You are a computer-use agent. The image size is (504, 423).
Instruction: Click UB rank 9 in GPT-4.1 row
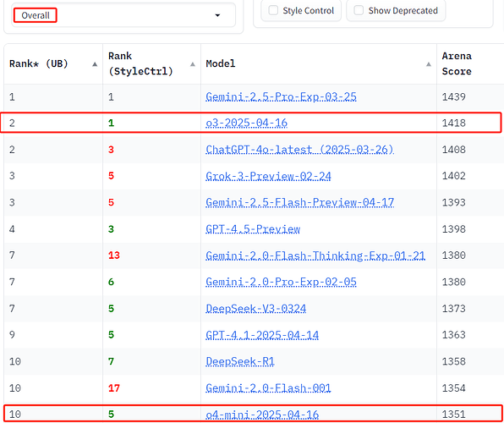tap(12, 335)
